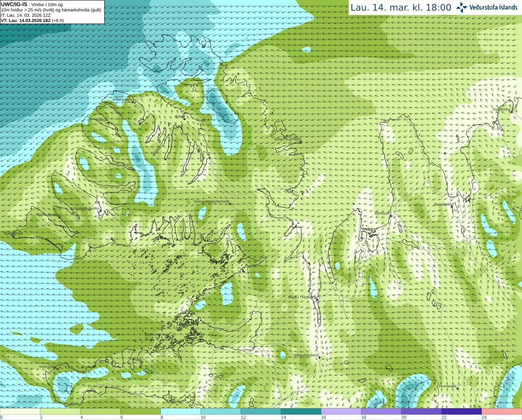Viewport: 522px width, 420px height.
Task: Click the Bolungarvík station marker
Action: coord(133,102)
